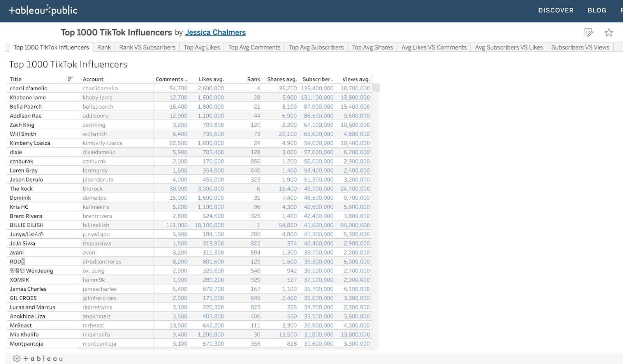
Task: Click the Title column header
Action: coord(16,79)
